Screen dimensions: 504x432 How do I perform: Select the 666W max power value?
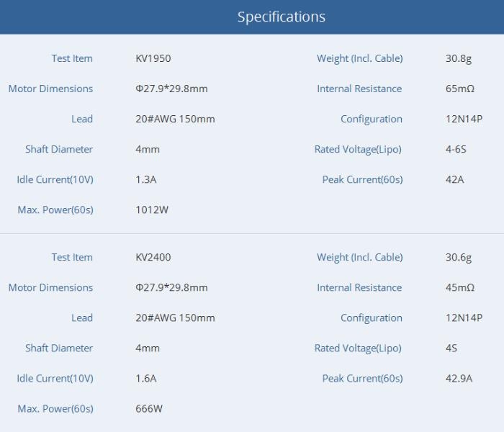pyautogui.click(x=149, y=408)
